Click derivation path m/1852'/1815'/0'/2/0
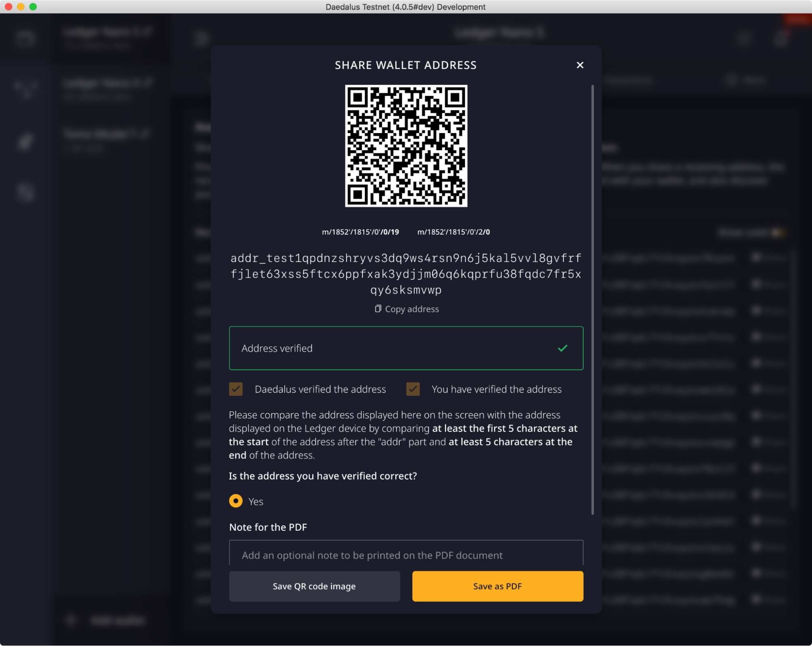 [454, 232]
